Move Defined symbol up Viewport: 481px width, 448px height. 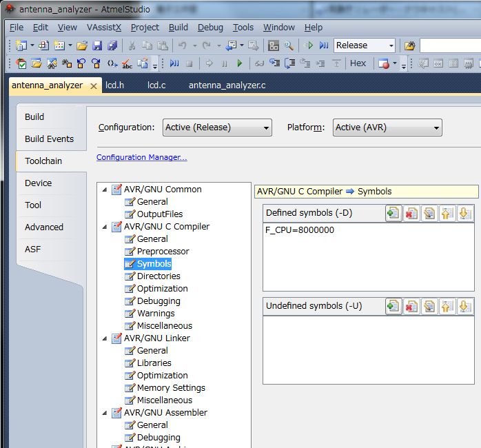447,213
